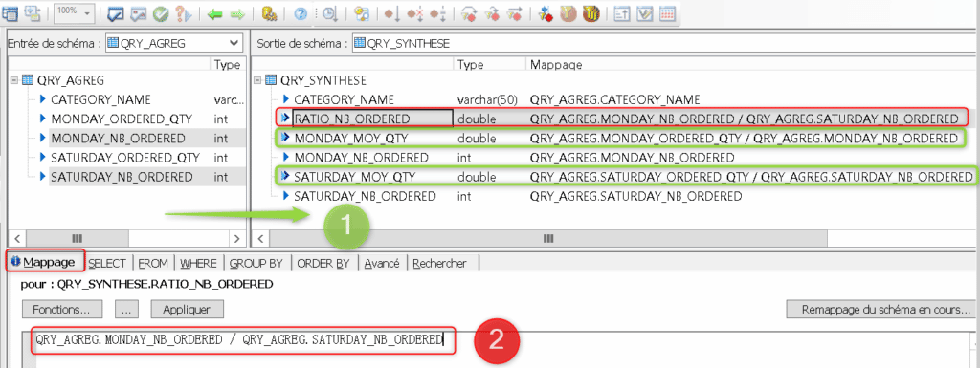Open the Entrée de schéma QRY_AGREG dropdown
The width and height of the screenshot is (980, 368).
(x=174, y=43)
